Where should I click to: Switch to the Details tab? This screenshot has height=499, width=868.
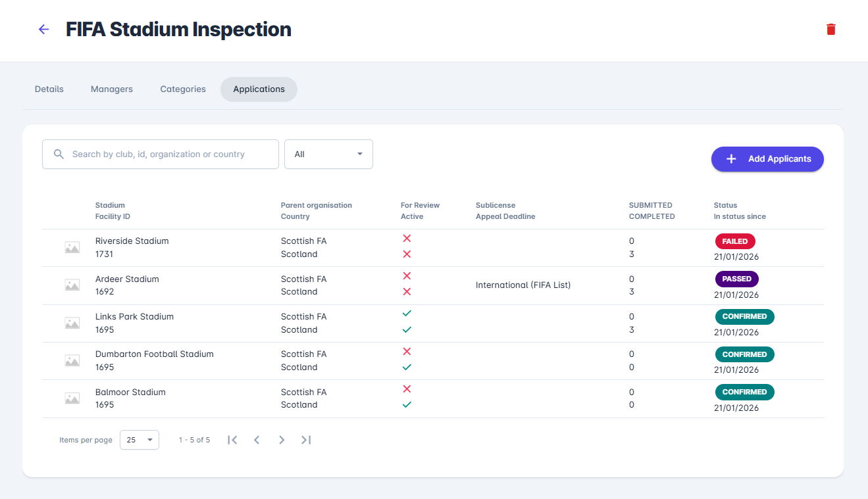point(49,89)
